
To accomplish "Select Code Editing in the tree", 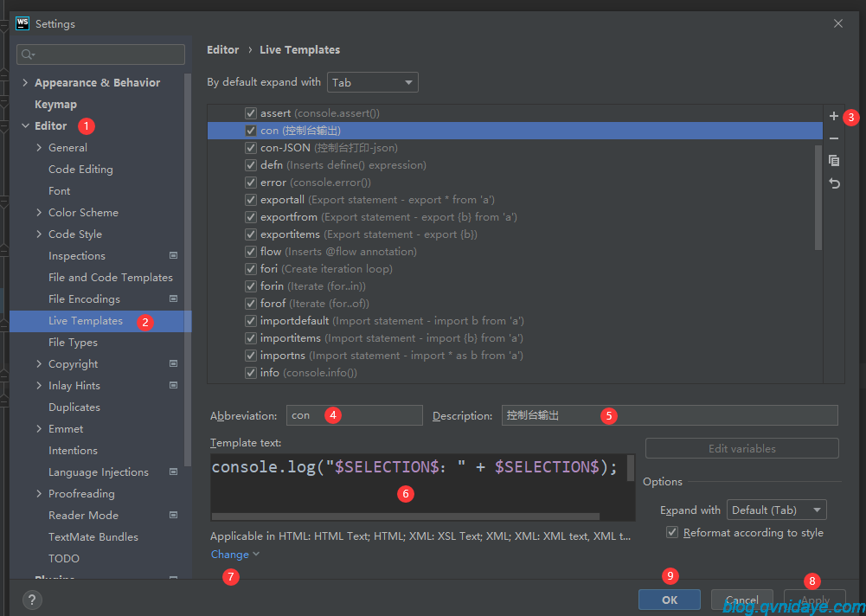I will pos(80,169).
